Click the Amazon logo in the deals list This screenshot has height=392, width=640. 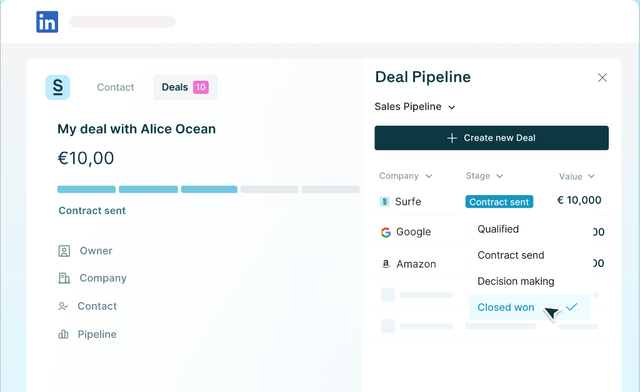[x=386, y=264]
